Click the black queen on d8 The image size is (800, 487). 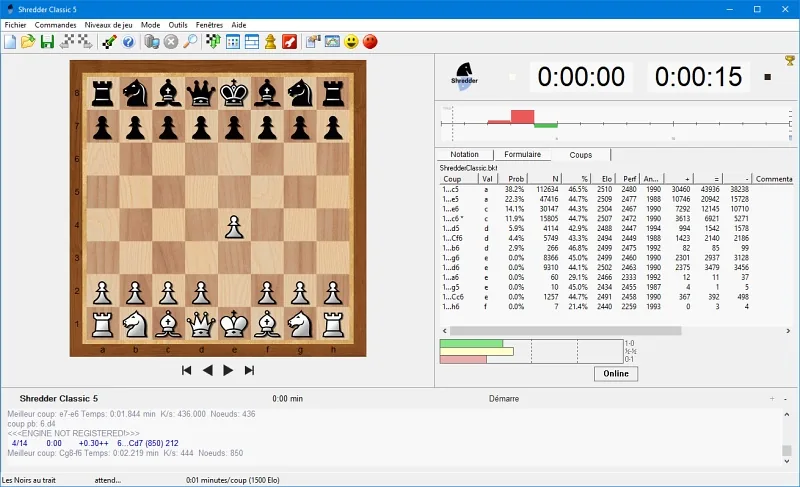pyautogui.click(x=201, y=93)
